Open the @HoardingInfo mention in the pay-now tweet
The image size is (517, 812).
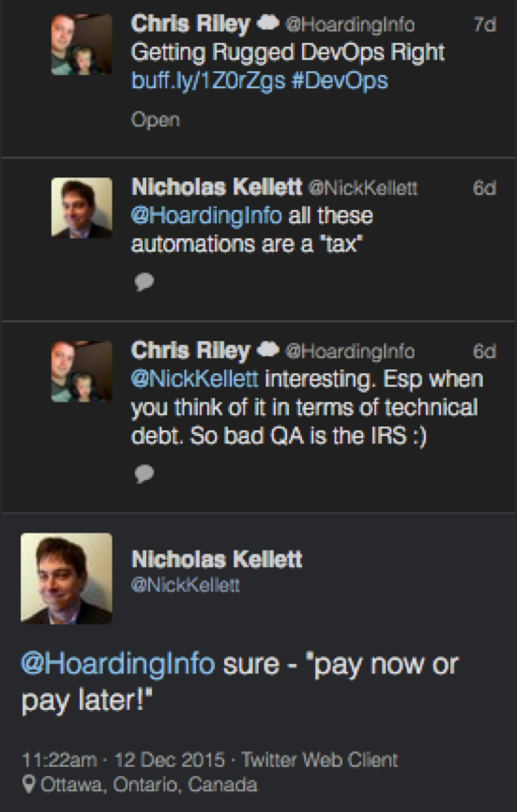pyautogui.click(x=117, y=663)
